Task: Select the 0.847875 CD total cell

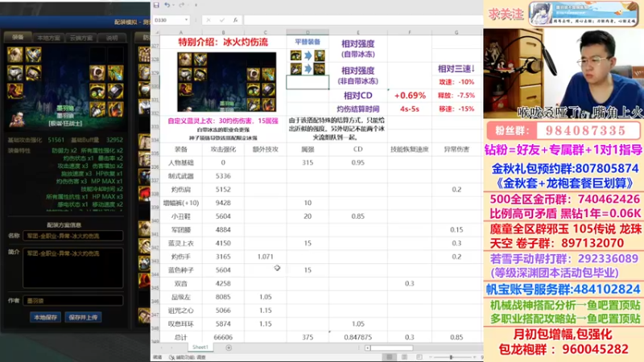Action: 357,337
